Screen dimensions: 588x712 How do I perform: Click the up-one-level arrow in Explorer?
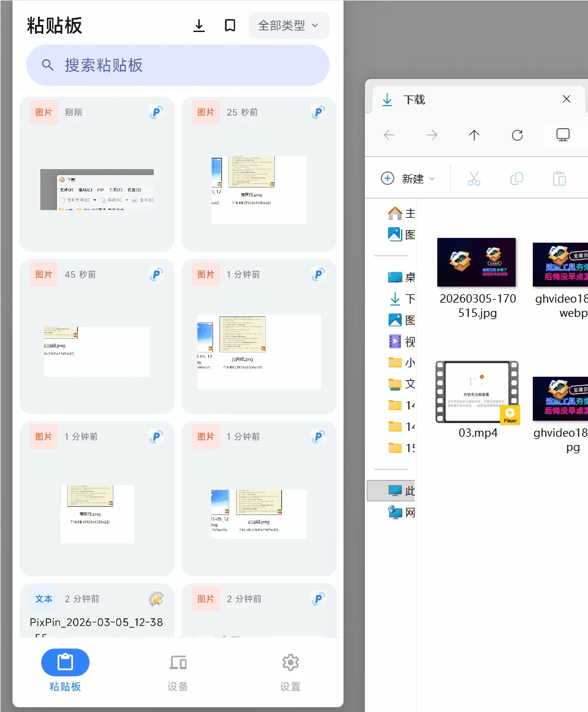coord(474,135)
